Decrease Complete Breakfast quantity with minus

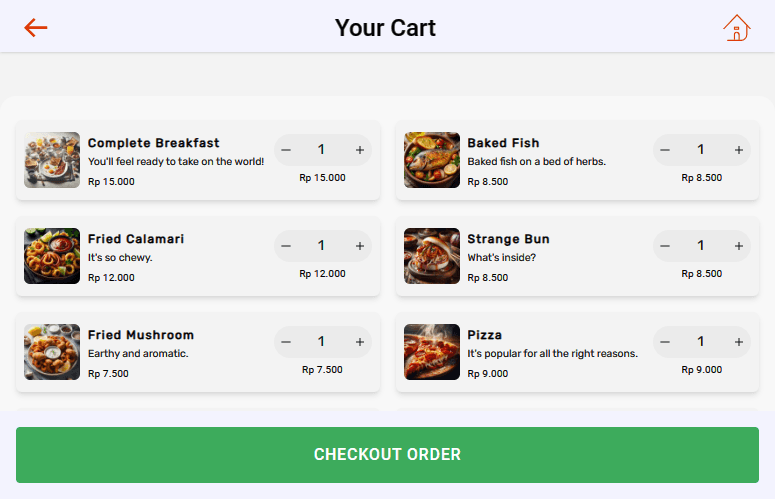coord(286,150)
